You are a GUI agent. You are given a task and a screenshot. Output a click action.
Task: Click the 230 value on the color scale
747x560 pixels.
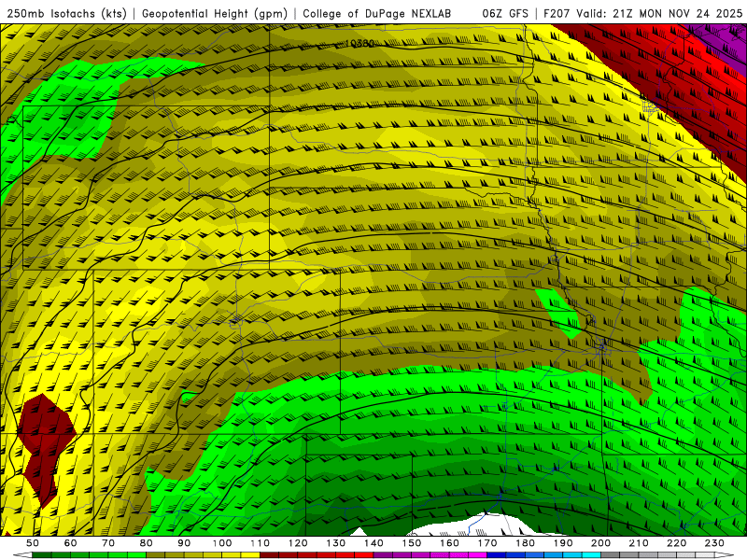[714, 543]
